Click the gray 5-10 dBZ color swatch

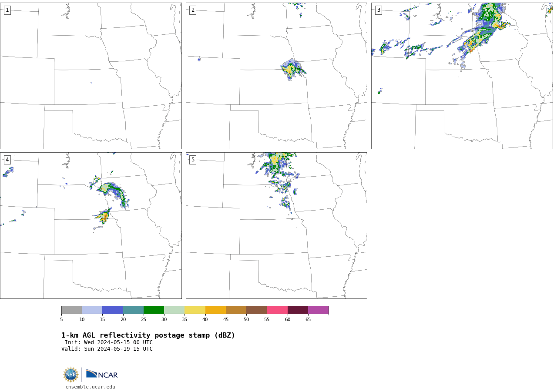point(71,310)
